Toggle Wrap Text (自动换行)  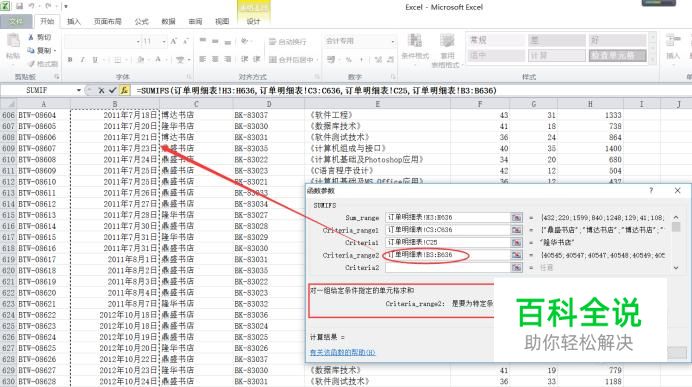coord(288,41)
